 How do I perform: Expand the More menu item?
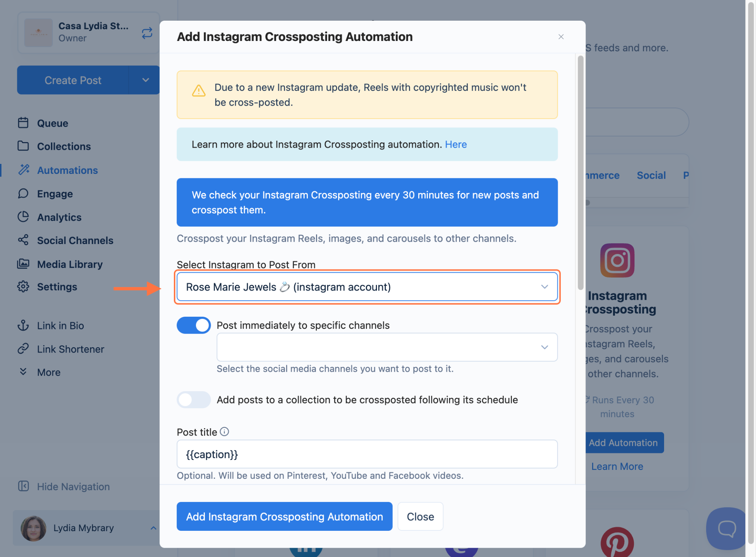coord(48,372)
